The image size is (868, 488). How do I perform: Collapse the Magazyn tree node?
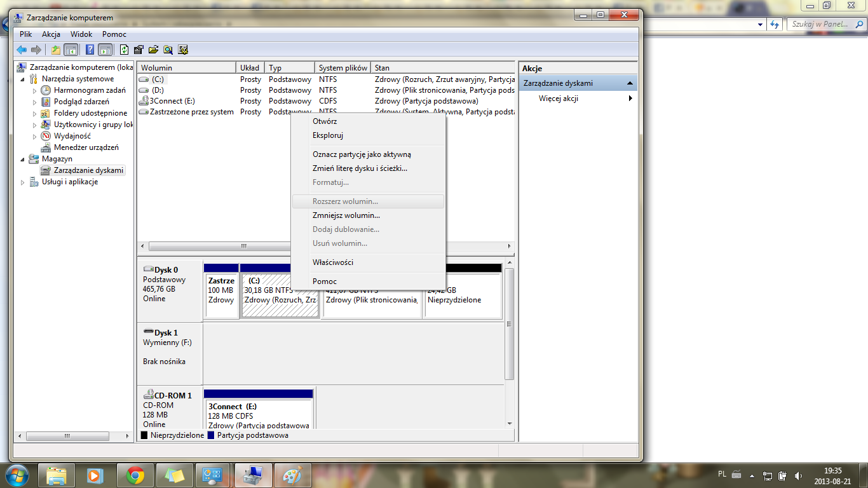tap(24, 159)
